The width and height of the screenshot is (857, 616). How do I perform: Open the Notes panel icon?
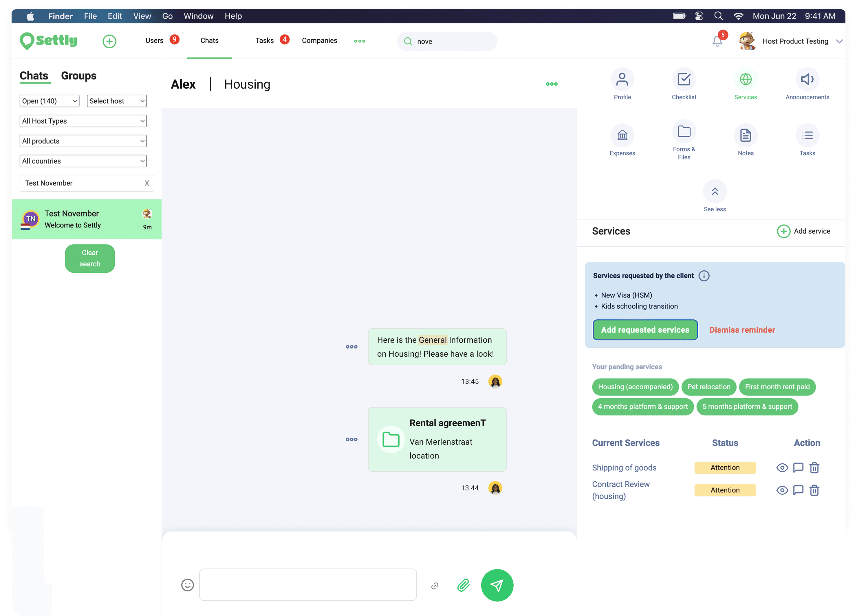pos(745,135)
